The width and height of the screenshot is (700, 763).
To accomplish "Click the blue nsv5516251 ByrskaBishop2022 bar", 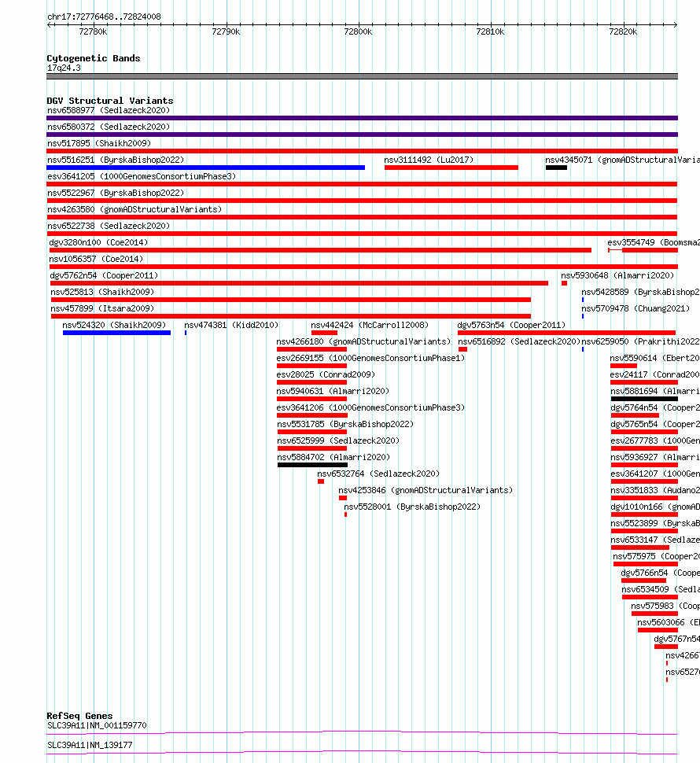I will coord(206,168).
